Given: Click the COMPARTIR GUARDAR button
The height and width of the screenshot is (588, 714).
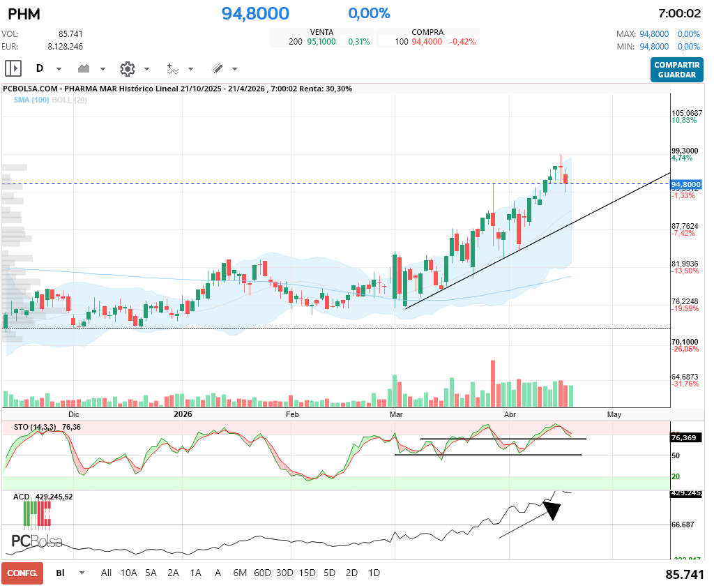Looking at the screenshot, I should [676, 70].
